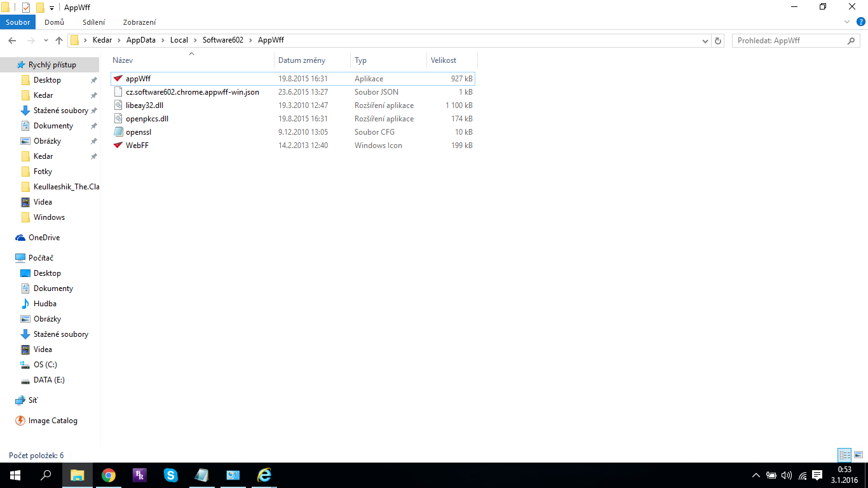Open the Keullaeshik_The.Cla folder

tap(66, 187)
